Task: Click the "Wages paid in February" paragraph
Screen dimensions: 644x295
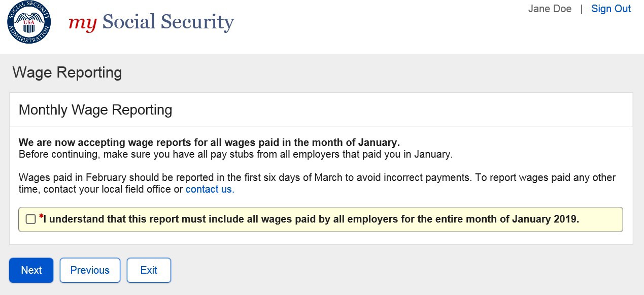Action: (317, 178)
